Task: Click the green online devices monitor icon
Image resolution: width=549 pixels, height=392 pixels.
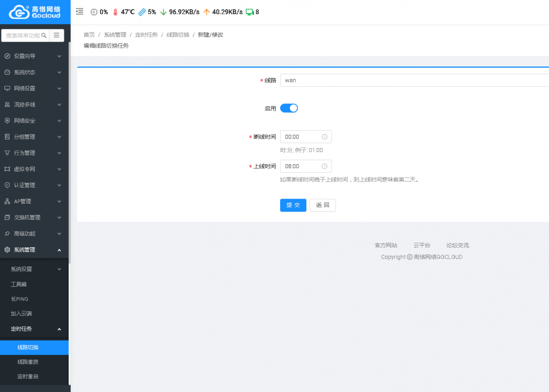Action: (x=250, y=12)
